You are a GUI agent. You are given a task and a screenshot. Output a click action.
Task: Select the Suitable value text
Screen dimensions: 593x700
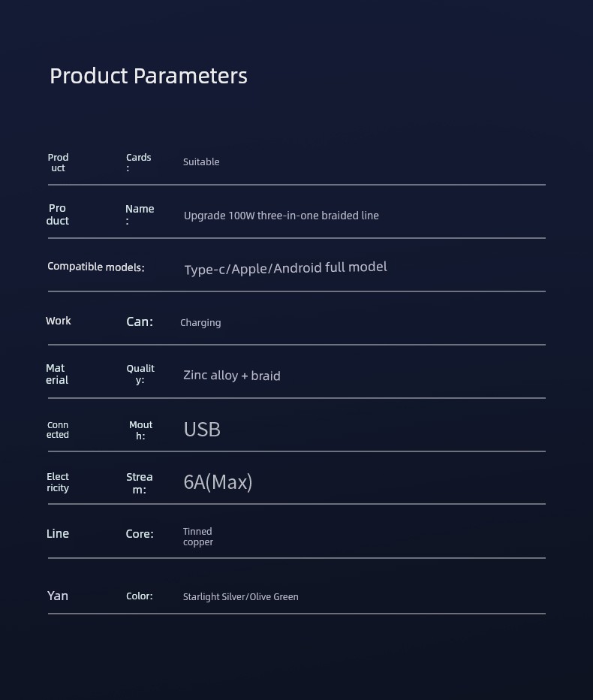(201, 161)
